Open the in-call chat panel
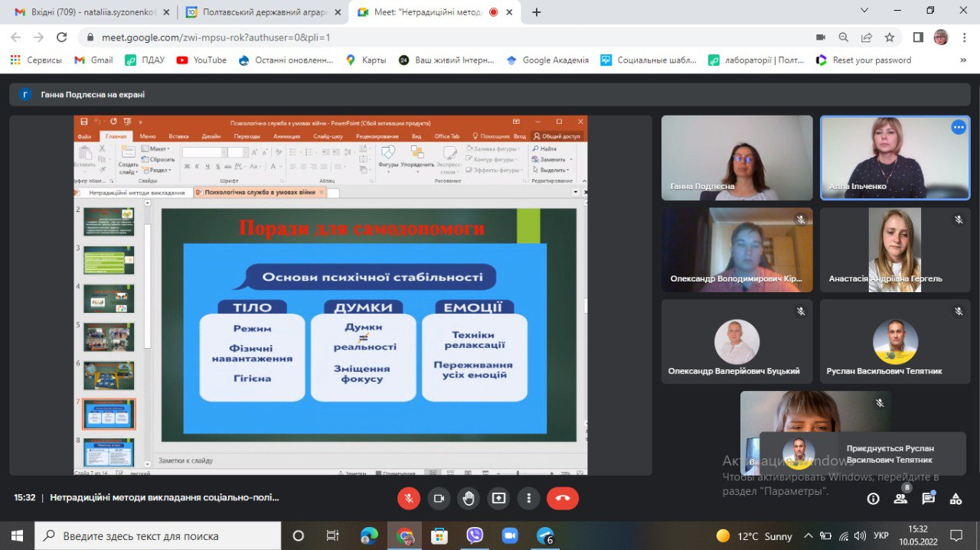The image size is (980, 550). pos(928,499)
